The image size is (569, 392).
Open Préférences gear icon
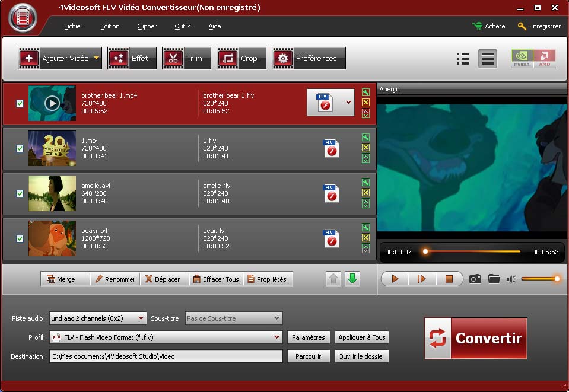[x=282, y=59]
